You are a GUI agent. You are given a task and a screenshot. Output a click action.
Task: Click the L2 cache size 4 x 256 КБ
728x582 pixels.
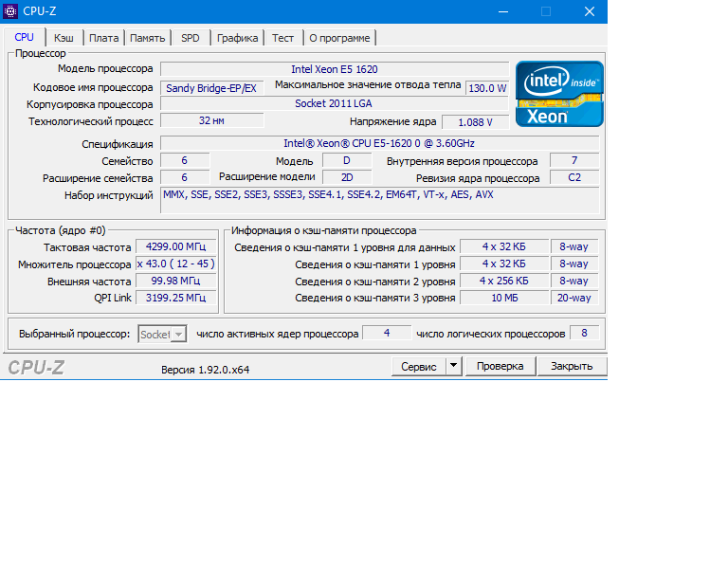503,281
